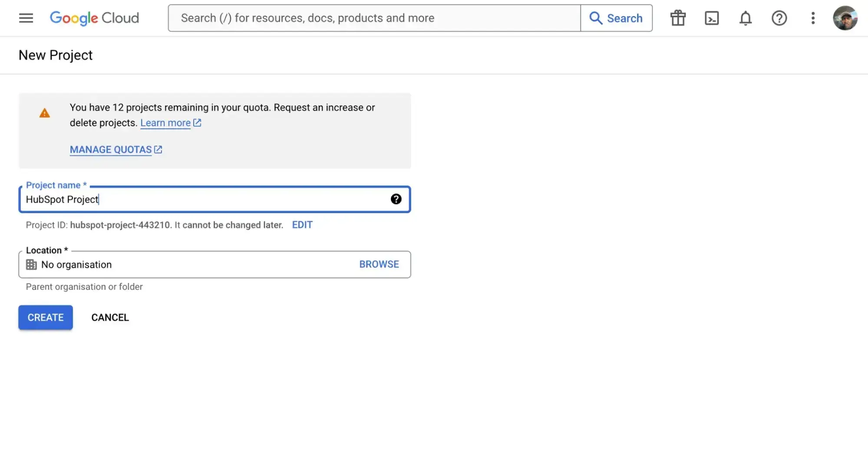Click the organisation icon in Location field
868x467 pixels.
pyautogui.click(x=31, y=265)
